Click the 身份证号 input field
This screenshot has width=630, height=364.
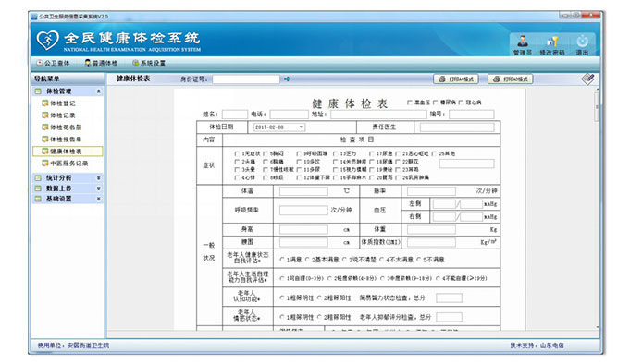(x=246, y=79)
